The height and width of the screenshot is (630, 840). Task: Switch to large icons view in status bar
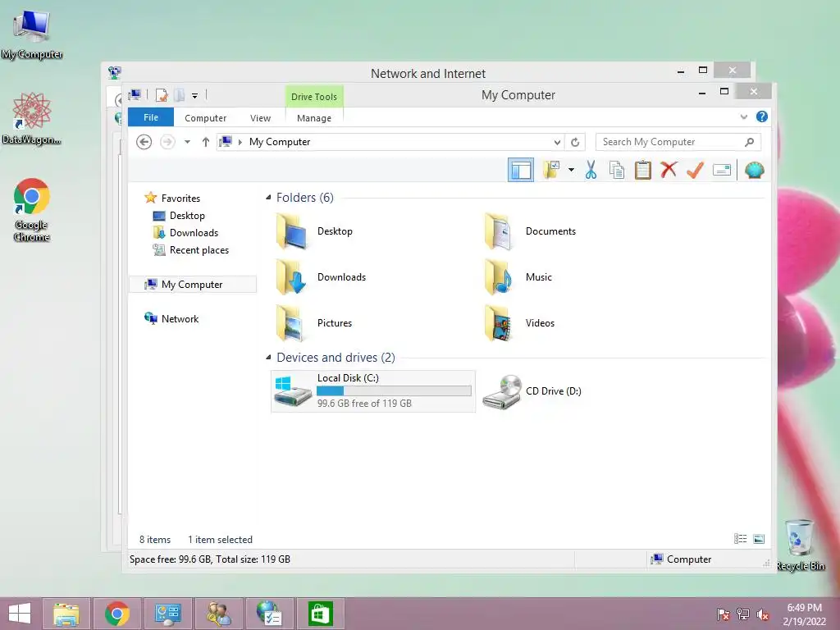pyautogui.click(x=759, y=539)
